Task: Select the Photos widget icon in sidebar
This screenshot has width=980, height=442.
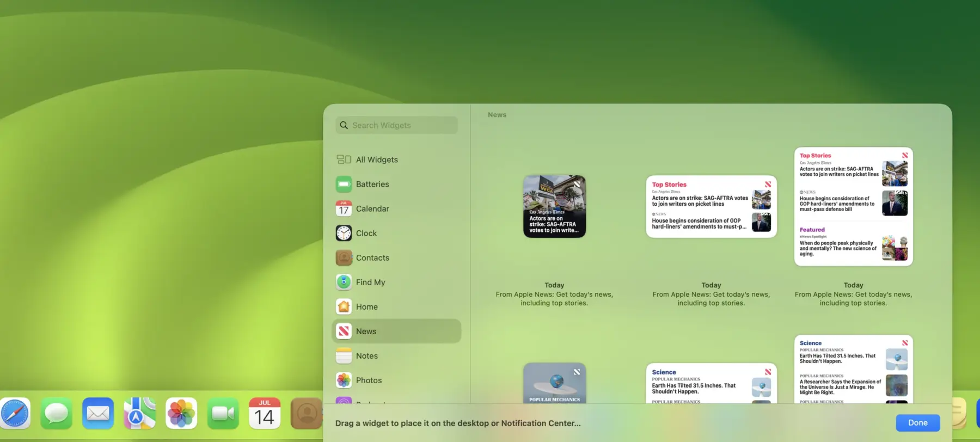Action: (344, 380)
